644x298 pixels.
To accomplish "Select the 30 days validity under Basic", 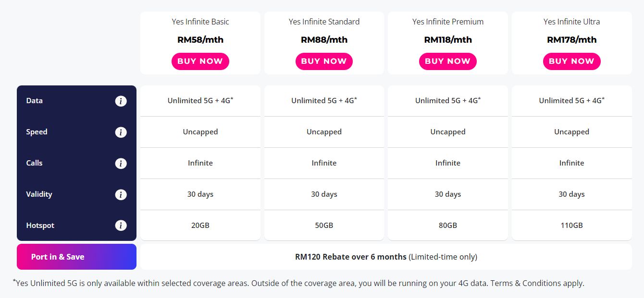I will click(200, 194).
